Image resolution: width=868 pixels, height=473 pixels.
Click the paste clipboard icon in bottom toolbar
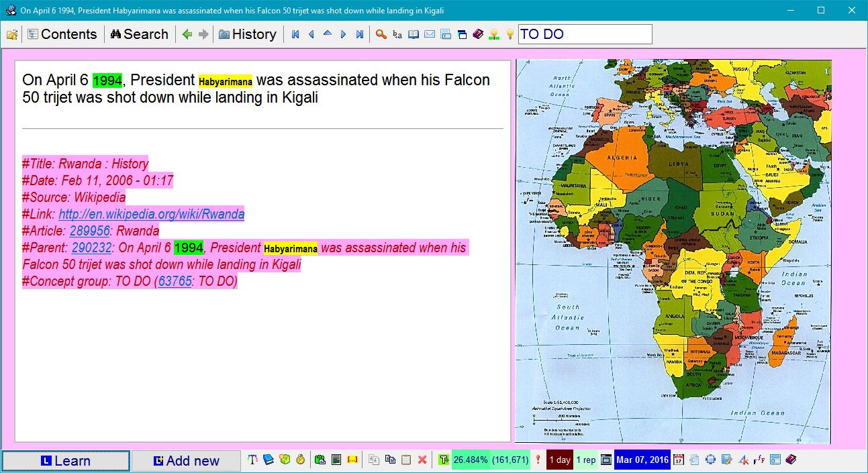tap(405, 460)
